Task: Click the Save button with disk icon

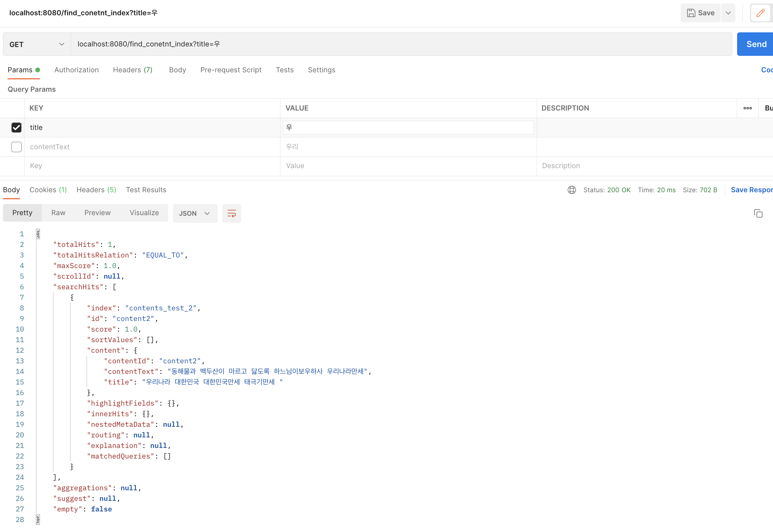Action: click(x=700, y=13)
